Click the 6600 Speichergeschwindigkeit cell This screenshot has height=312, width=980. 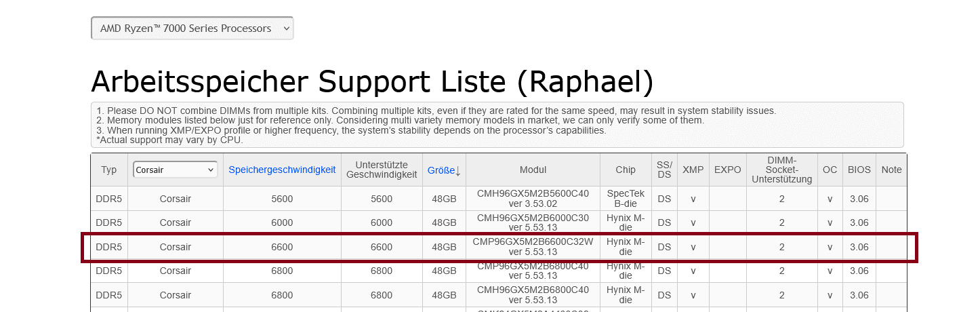(x=282, y=247)
